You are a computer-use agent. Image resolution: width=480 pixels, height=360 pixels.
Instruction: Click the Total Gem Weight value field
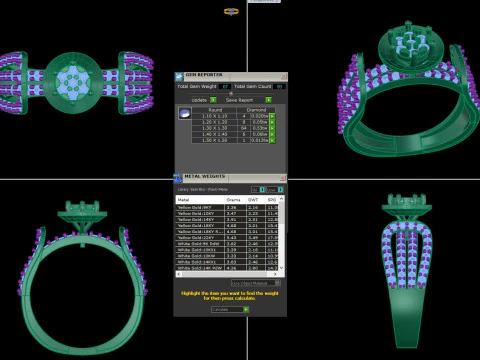tap(225, 87)
